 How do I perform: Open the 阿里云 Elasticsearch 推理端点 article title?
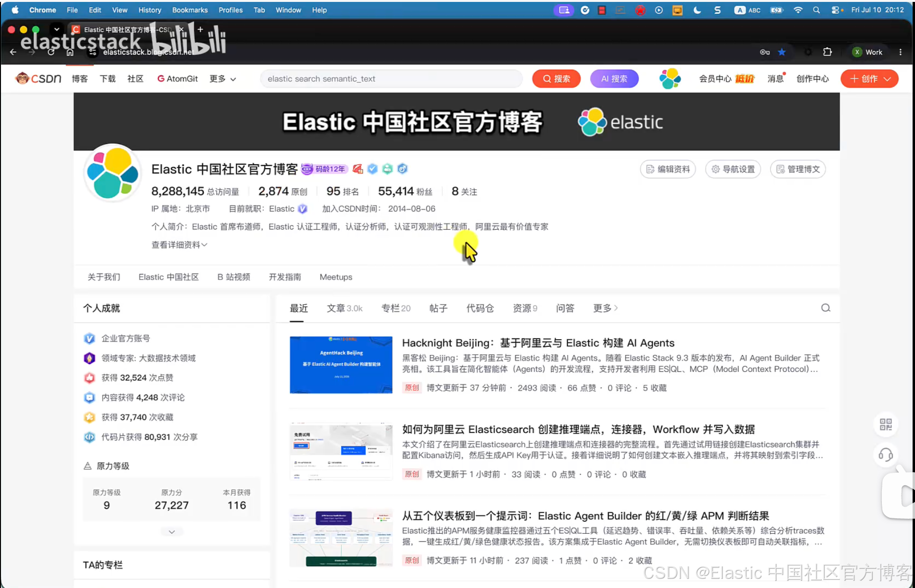coord(579,429)
